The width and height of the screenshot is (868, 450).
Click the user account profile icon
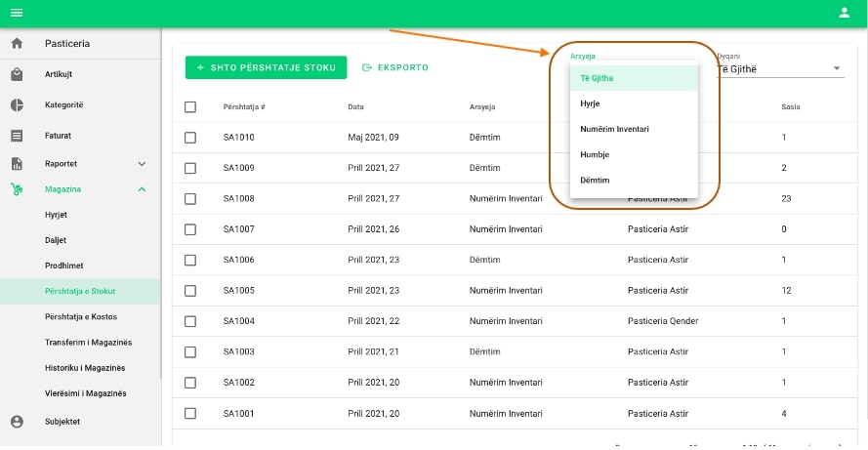pos(845,13)
